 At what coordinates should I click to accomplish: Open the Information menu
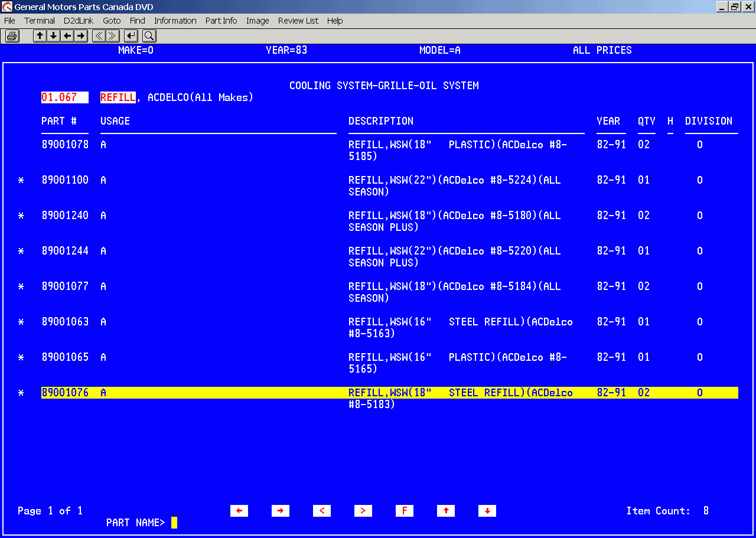click(x=175, y=21)
